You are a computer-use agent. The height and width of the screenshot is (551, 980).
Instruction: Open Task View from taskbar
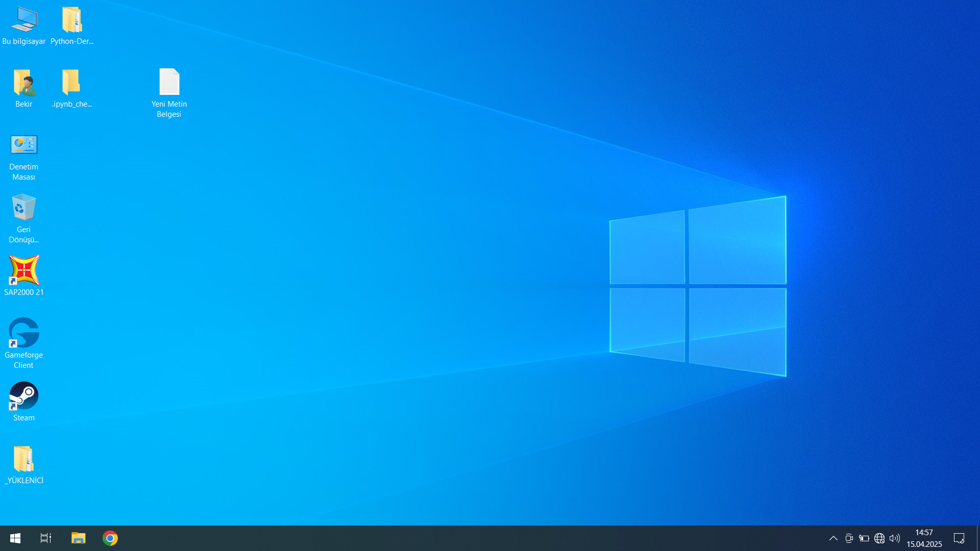click(x=46, y=538)
